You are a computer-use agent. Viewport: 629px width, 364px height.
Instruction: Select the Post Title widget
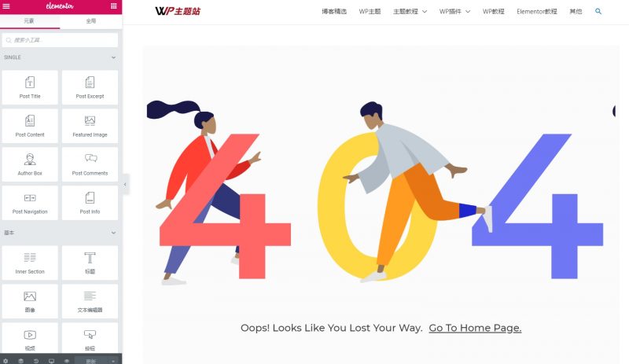30,87
